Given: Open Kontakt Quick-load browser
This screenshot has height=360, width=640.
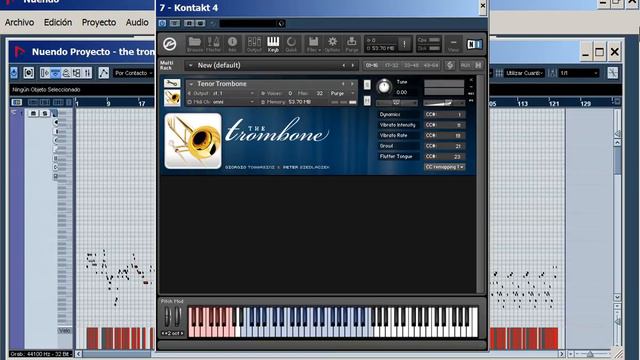Looking at the screenshot, I should 291,44.
